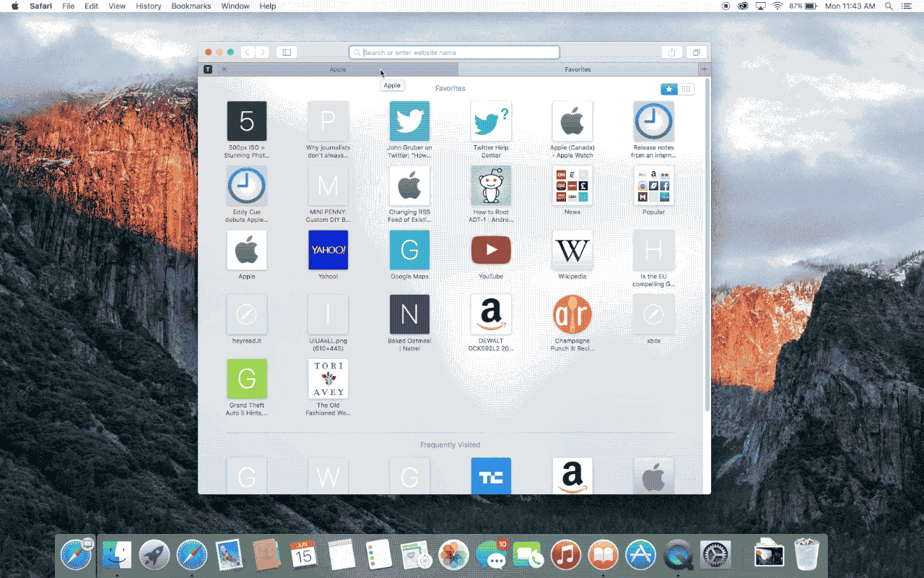Open the Apple favorite in the Favorites grid

click(247, 250)
